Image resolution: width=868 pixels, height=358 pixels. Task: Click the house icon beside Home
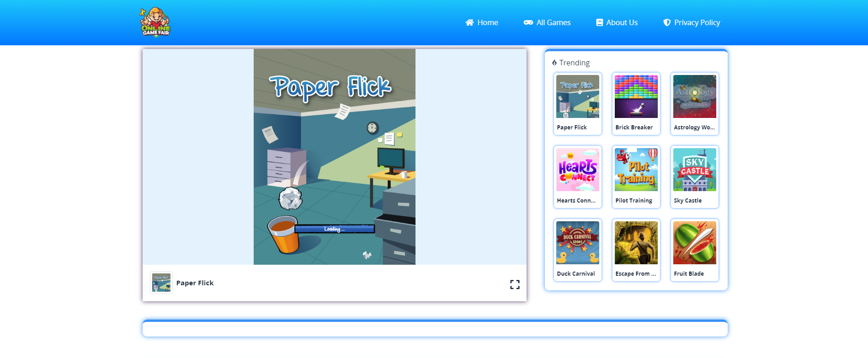[x=469, y=22]
